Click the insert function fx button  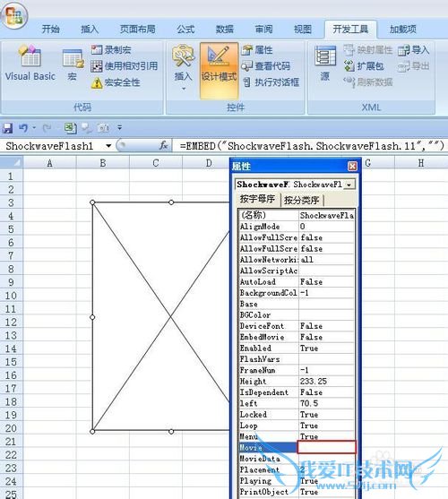coord(164,146)
